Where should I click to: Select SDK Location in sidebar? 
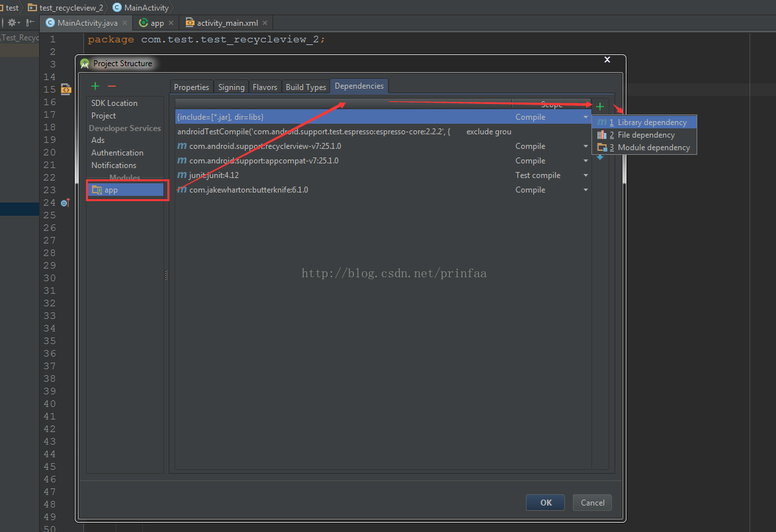pyautogui.click(x=114, y=103)
